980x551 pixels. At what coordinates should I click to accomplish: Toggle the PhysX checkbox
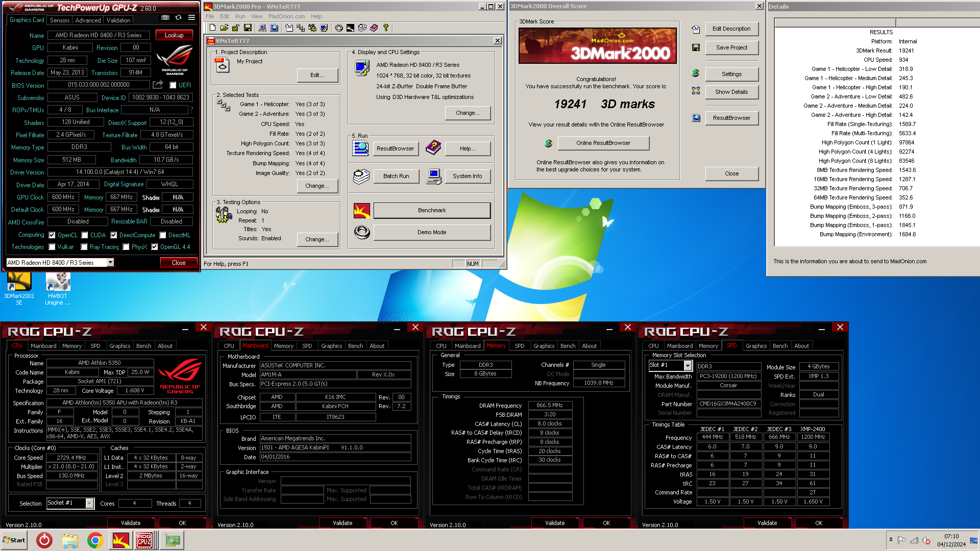[x=126, y=247]
